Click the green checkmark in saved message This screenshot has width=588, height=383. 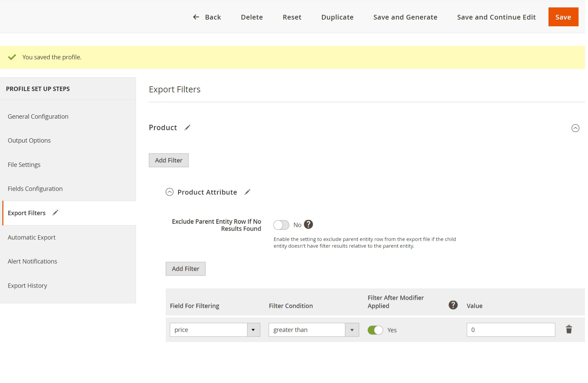pos(12,57)
